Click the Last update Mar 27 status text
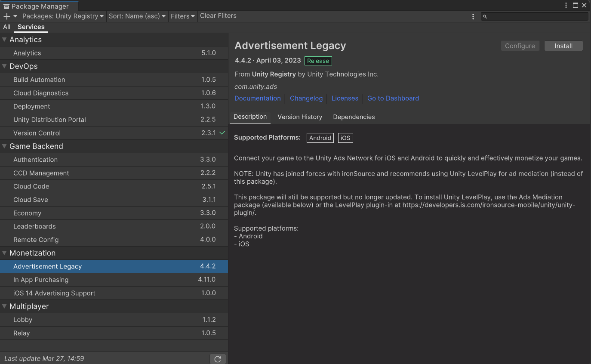The image size is (591, 364). [x=44, y=358]
